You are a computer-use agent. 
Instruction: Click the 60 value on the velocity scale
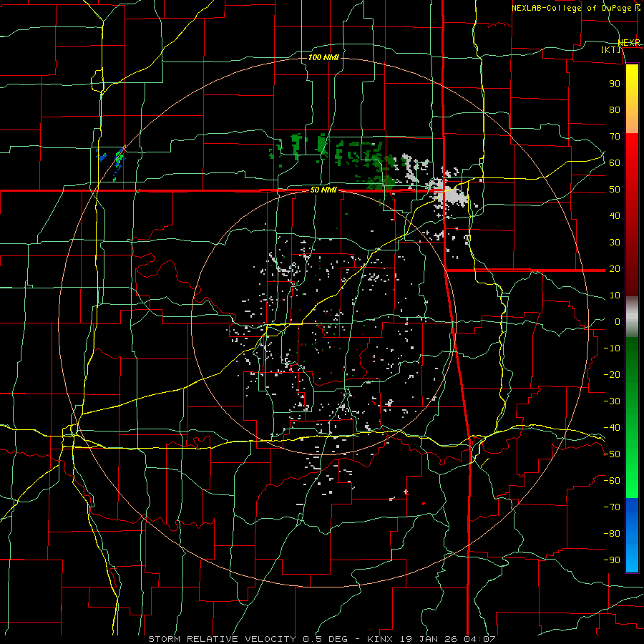point(615,162)
